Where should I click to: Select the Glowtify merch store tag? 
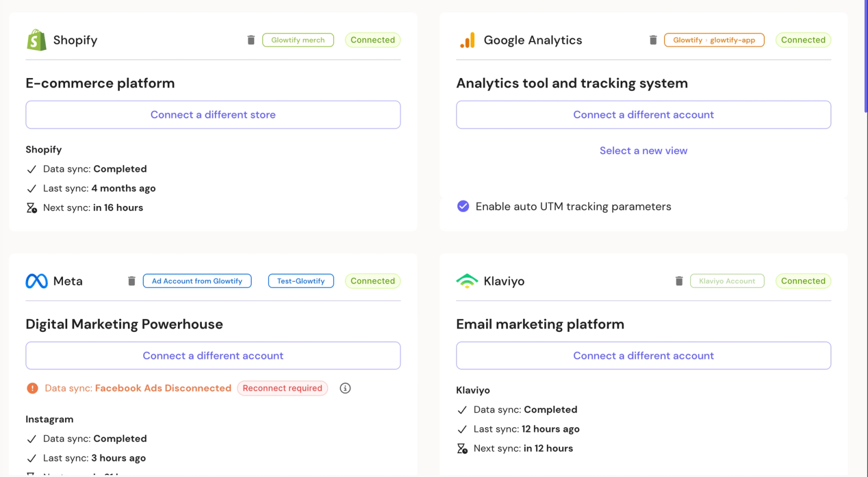coord(298,40)
